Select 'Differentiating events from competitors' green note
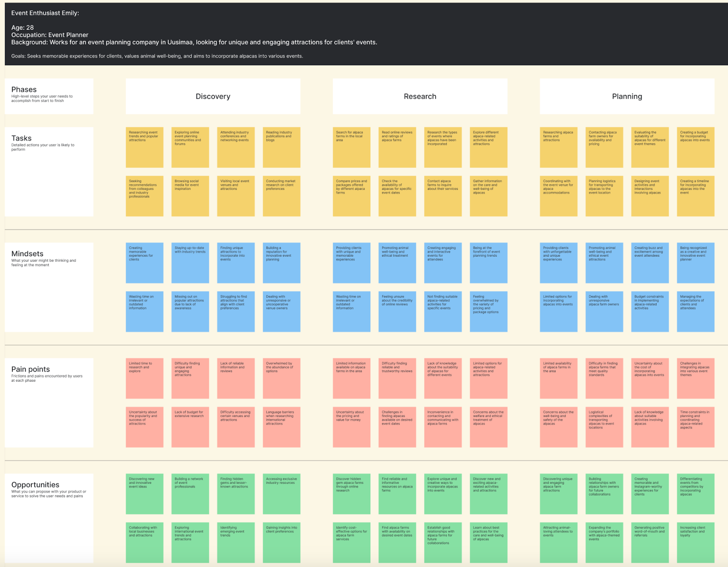728x567 pixels. (696, 494)
